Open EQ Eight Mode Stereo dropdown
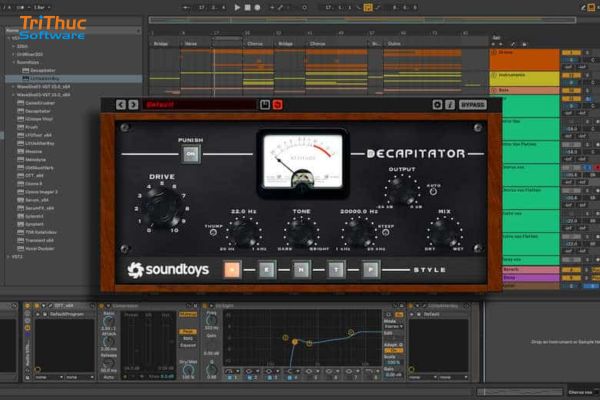The image size is (600, 400). (x=394, y=327)
